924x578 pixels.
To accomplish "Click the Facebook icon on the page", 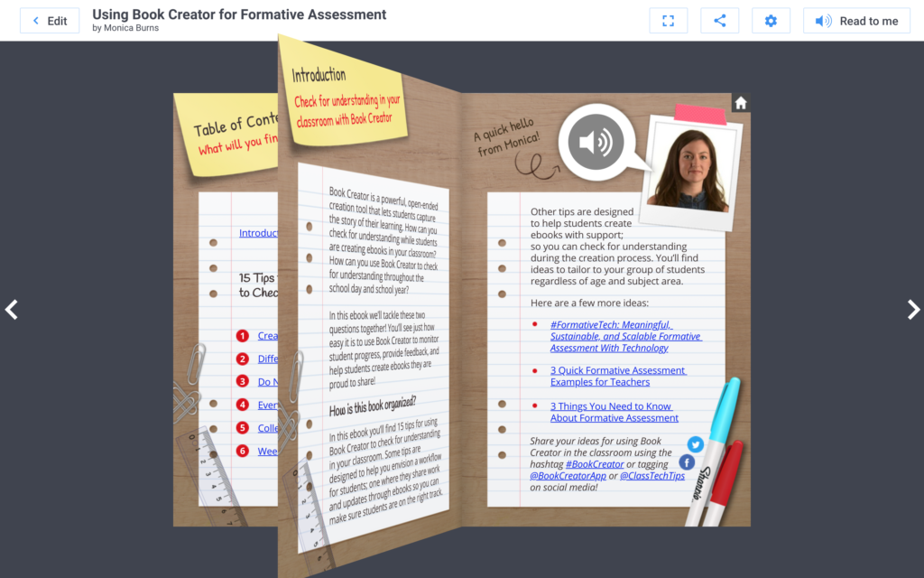I will (x=687, y=462).
